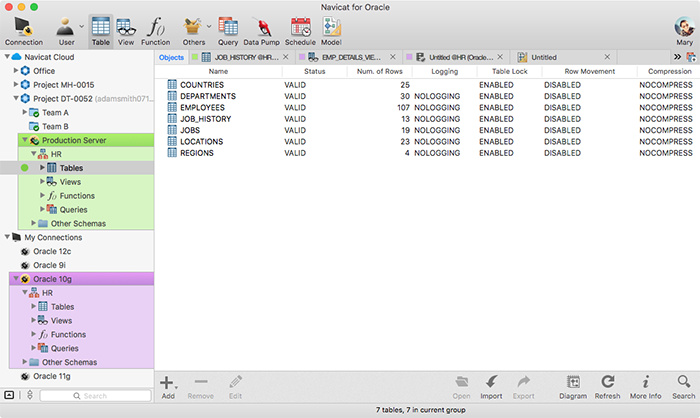Sort by the Compression column header
The height and width of the screenshot is (418, 700).
point(669,71)
